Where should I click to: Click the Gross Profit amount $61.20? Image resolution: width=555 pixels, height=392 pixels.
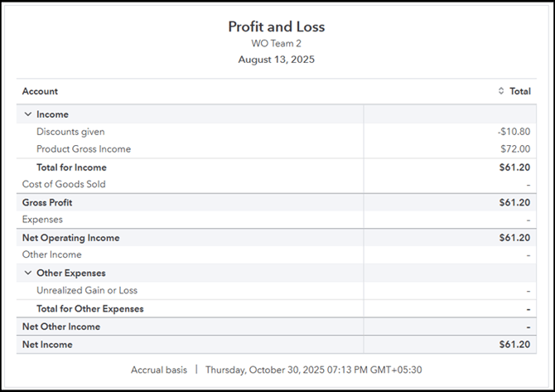515,202
